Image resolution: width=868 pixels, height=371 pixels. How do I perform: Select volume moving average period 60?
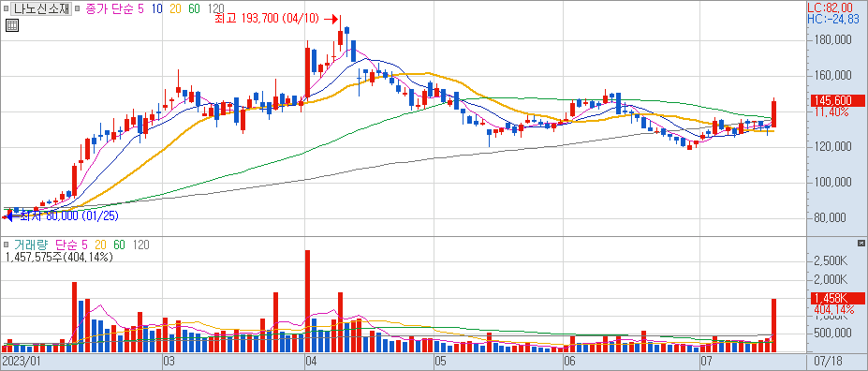point(120,245)
